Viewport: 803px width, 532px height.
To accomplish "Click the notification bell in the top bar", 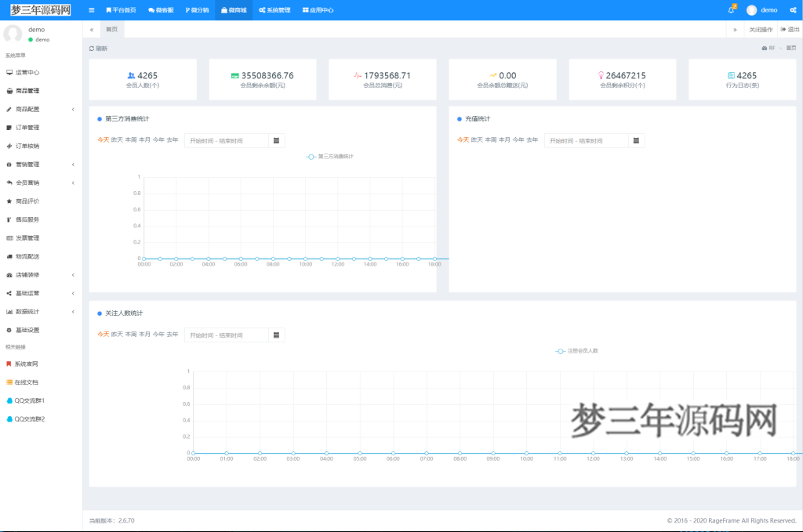I will click(731, 9).
